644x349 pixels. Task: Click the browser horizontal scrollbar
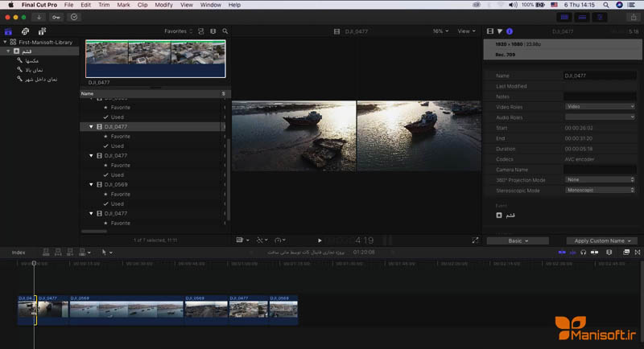pyautogui.click(x=94, y=232)
